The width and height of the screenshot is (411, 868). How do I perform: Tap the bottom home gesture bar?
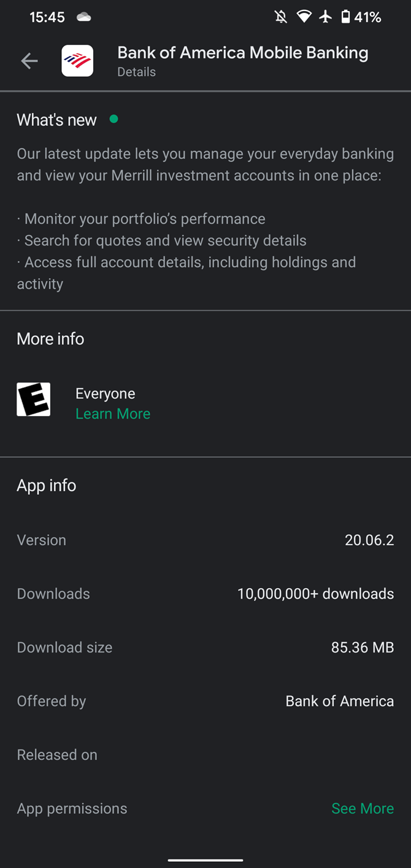[205, 859]
